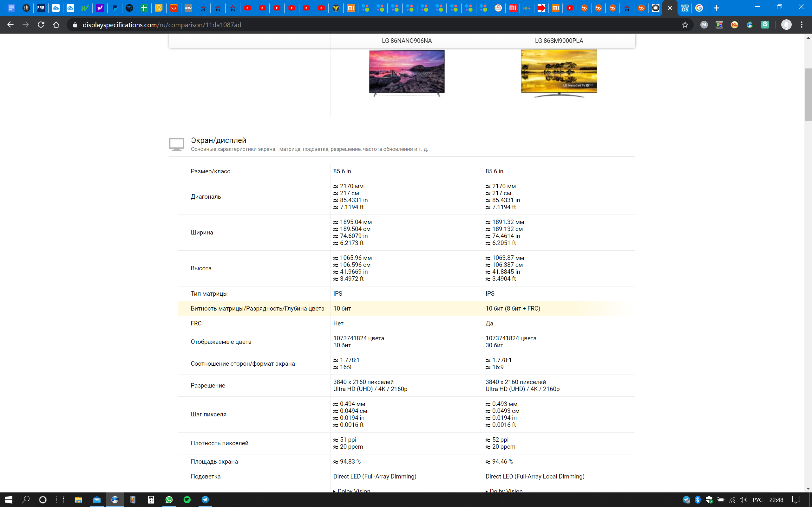Open Spotify from the taskbar

click(x=187, y=500)
